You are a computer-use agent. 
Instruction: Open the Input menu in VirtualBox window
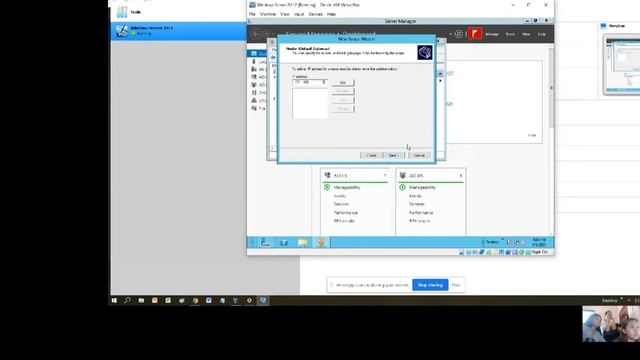(299, 14)
